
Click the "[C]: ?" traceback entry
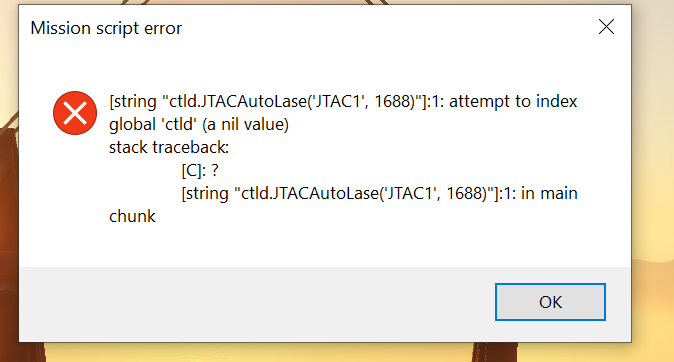(x=200, y=171)
